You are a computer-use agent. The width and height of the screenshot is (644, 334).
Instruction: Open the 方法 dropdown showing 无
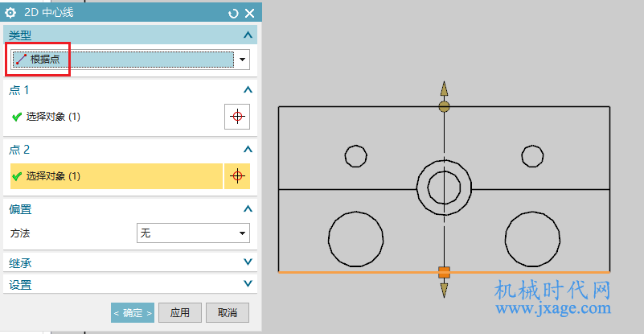[193, 233]
